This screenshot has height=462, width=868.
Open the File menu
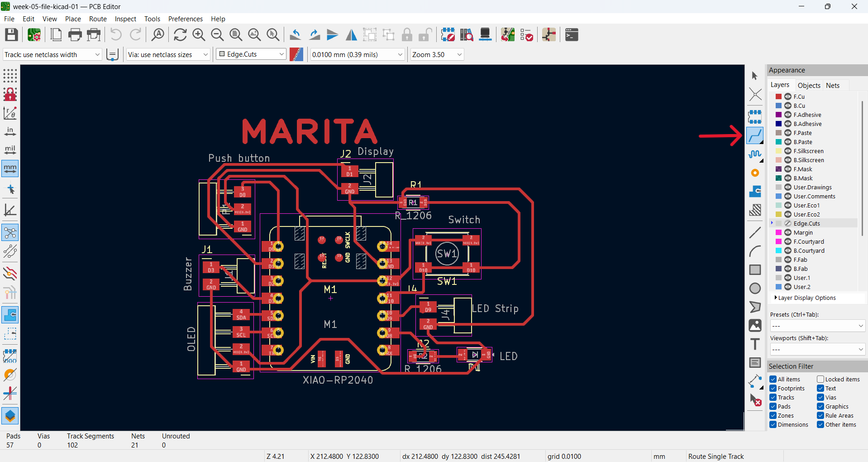9,19
